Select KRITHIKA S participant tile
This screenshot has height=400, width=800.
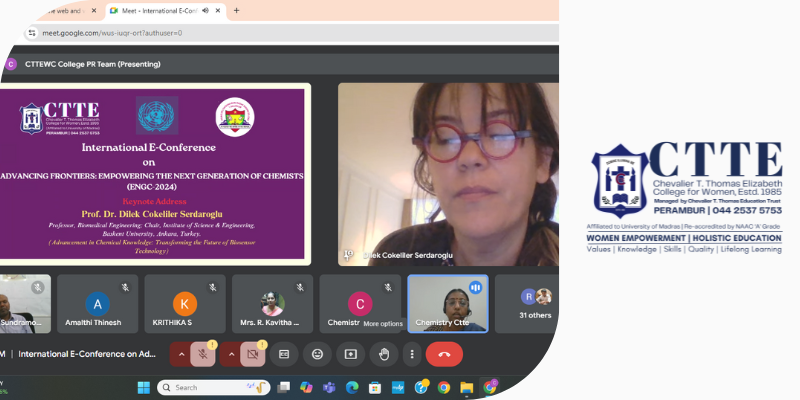tap(185, 304)
